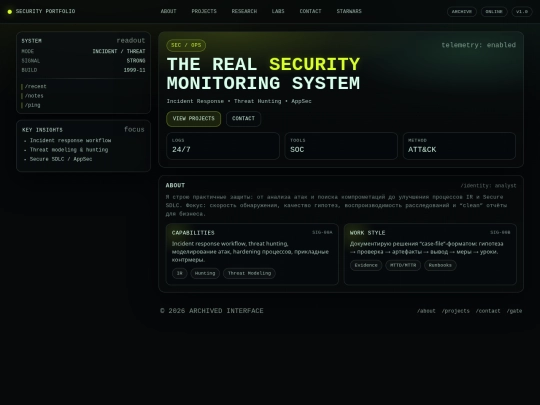The width and height of the screenshot is (540, 405).
Task: Click the Hunting tag in Capabilities
Action: (x=205, y=273)
